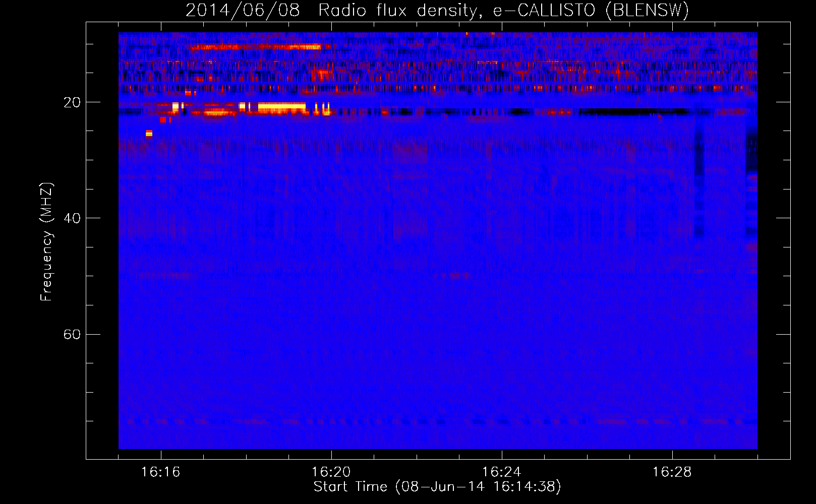Click the '16:24' time tick label
This screenshot has width=816, height=504.
[x=502, y=472]
